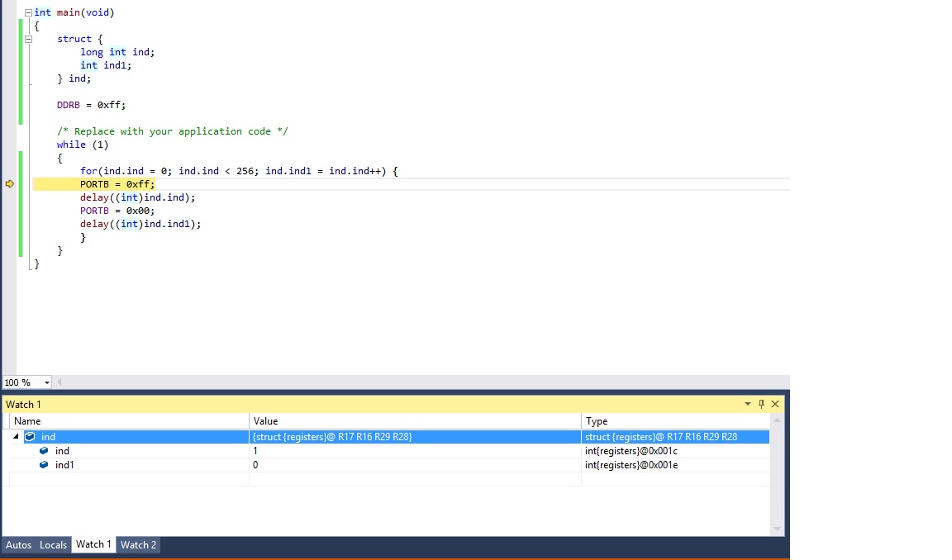The height and width of the screenshot is (560, 952).
Task: Switch to the Locals tab
Action: coord(54,545)
